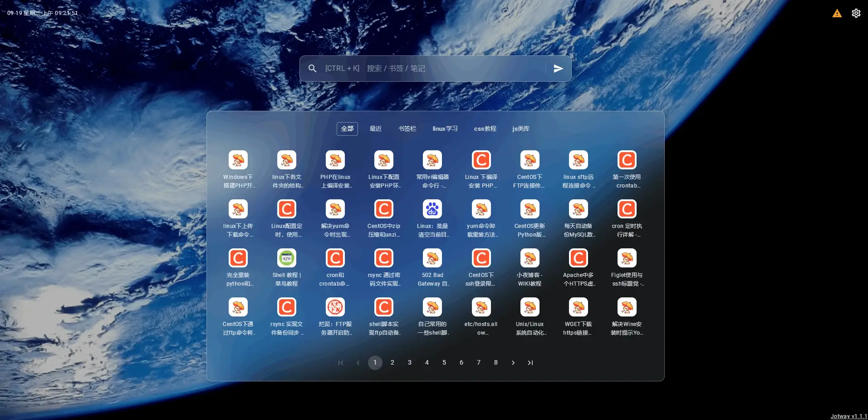
Task: Open the '解决yum命令时出现' bookmark icon
Action: pos(335,209)
